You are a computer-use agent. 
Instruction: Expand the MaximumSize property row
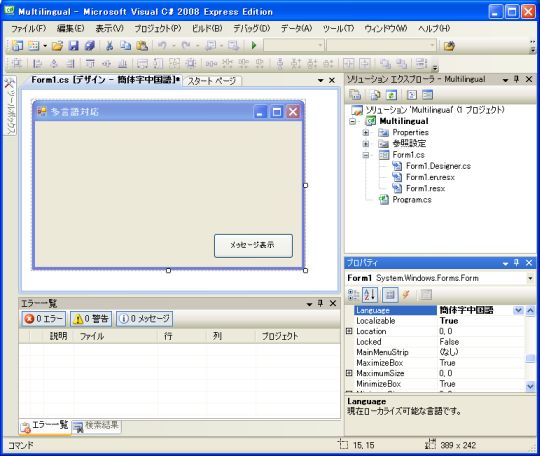[349, 373]
